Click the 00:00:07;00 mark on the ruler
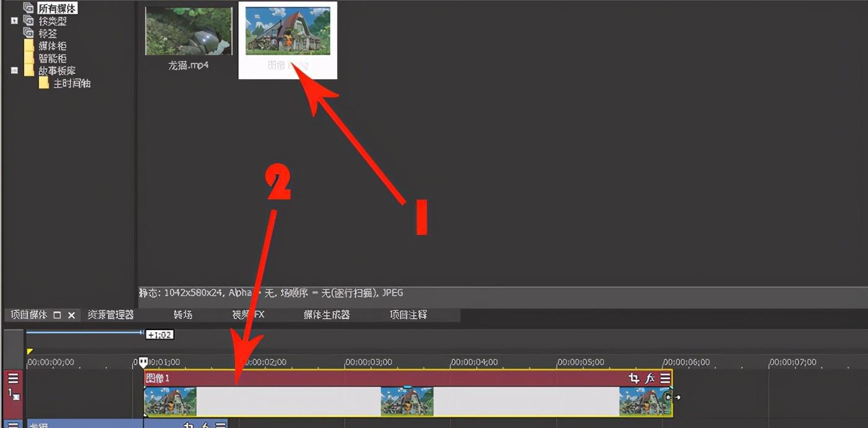 coord(793,362)
